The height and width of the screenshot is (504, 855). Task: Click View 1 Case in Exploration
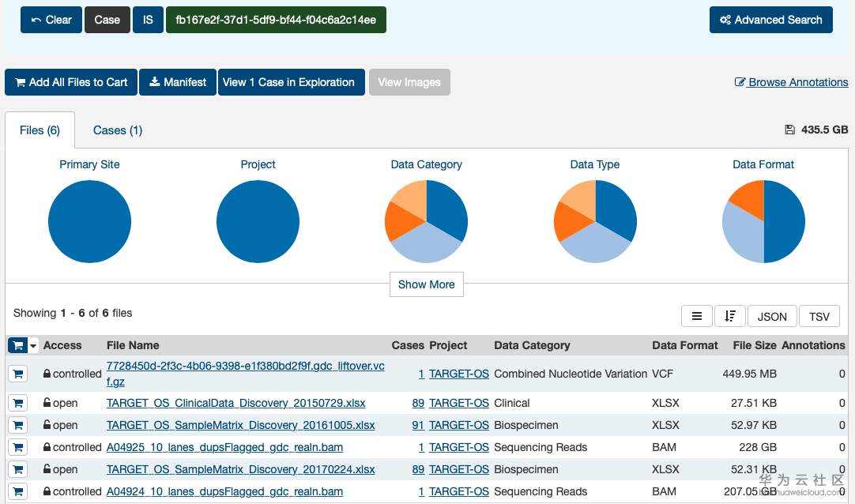pyautogui.click(x=291, y=82)
